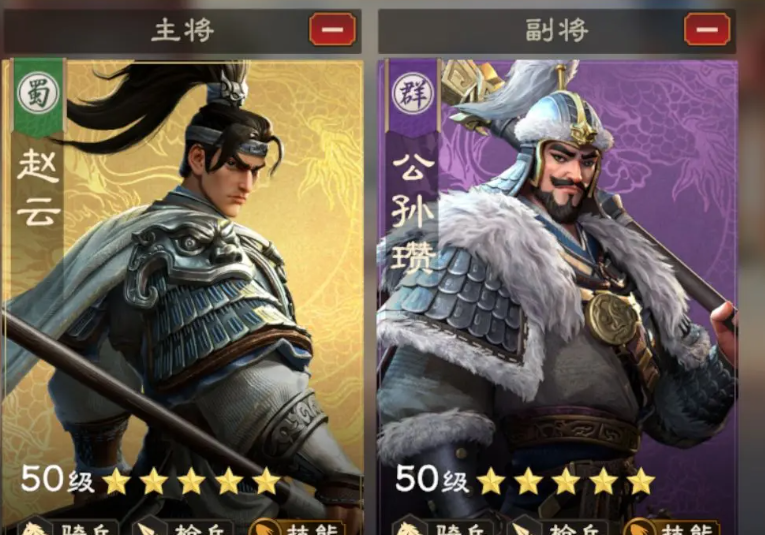Viewport: 765px width, 535px height.
Task: Click the 蜀 faction badge on Zhao Yun's card
Action: point(38,92)
